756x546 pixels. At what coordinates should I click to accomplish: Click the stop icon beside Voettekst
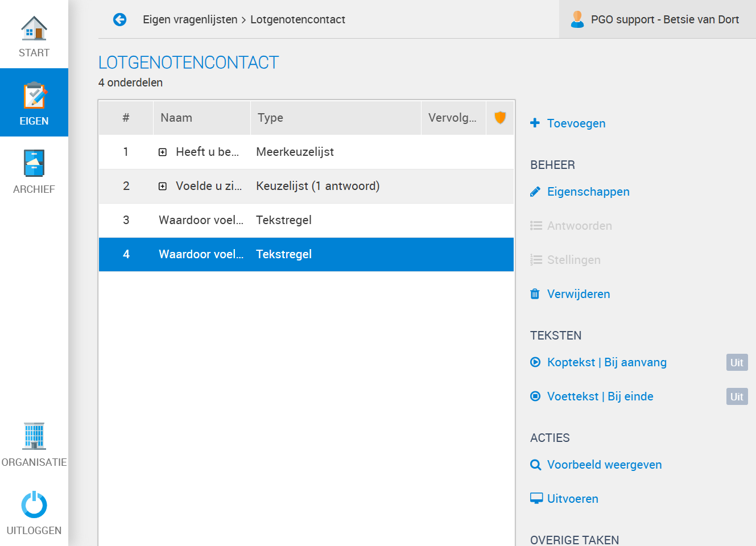[535, 396]
